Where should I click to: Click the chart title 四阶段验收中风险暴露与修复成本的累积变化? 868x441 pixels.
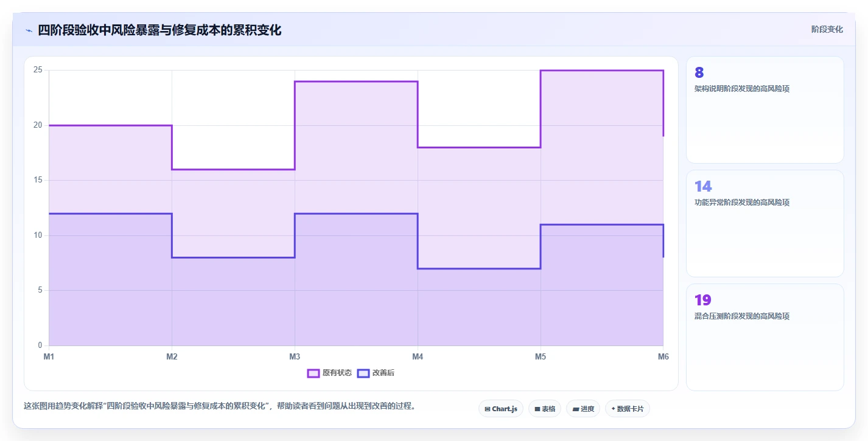coord(159,30)
